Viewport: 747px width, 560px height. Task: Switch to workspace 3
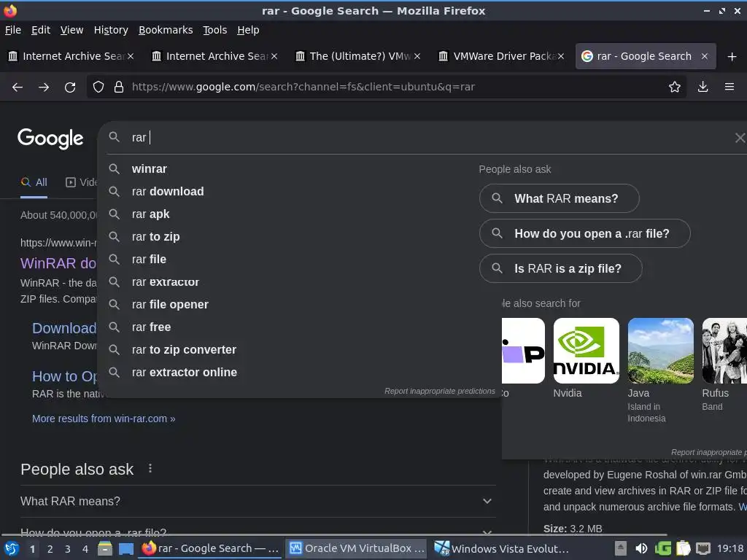point(67,549)
